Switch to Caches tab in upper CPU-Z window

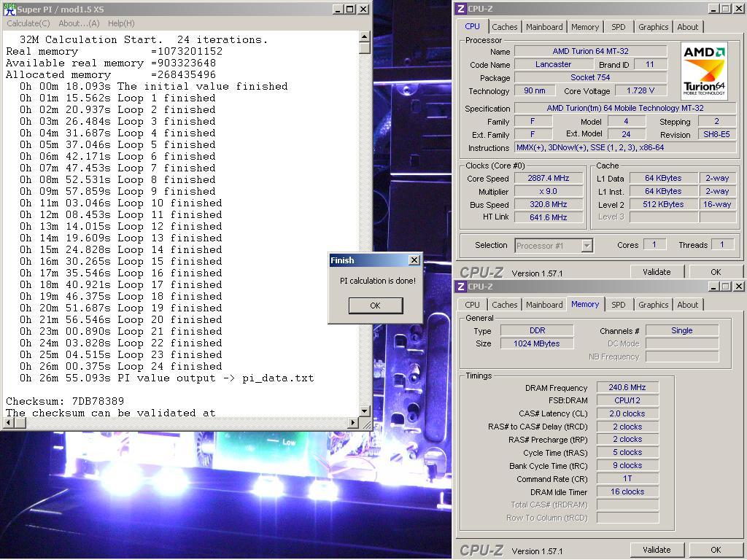click(505, 27)
